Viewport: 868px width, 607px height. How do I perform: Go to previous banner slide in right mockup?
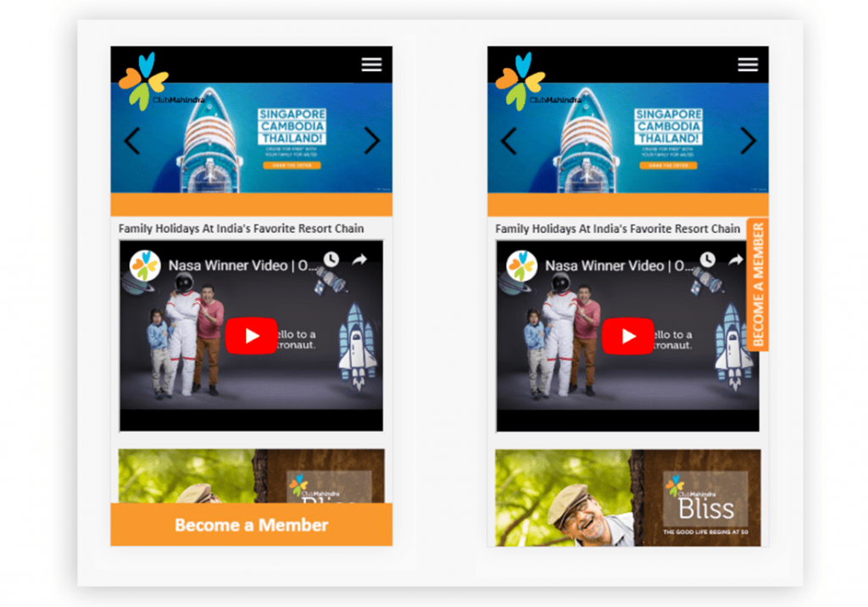[509, 141]
